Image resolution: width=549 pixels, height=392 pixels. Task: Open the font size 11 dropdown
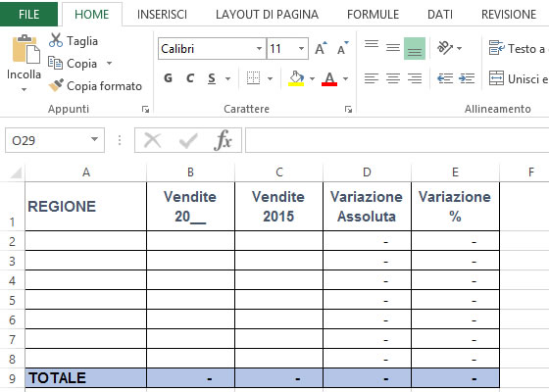pyautogui.click(x=301, y=48)
